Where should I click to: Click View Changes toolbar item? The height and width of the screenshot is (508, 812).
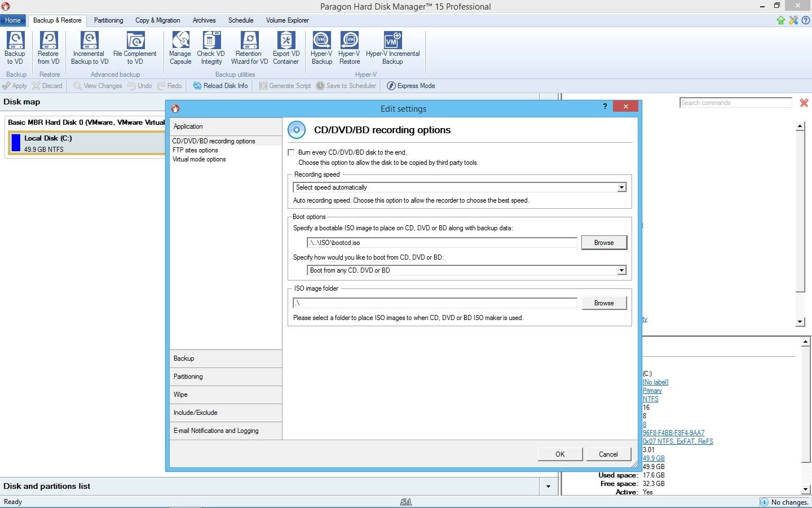coord(98,86)
